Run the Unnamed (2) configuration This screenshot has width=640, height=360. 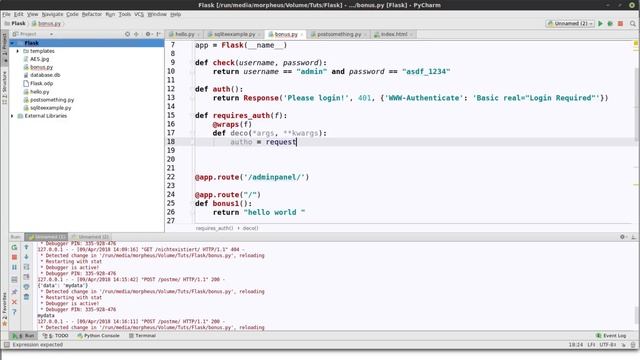(600, 24)
